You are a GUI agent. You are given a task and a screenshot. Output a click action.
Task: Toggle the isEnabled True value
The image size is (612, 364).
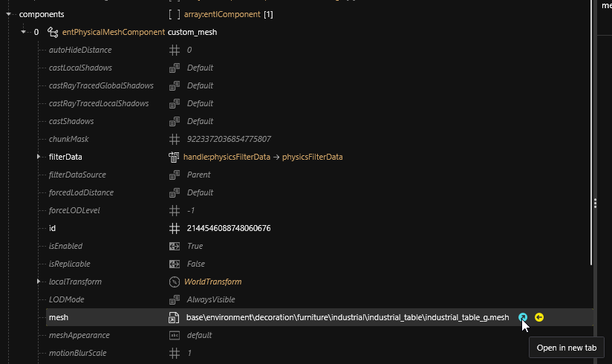tap(195, 246)
